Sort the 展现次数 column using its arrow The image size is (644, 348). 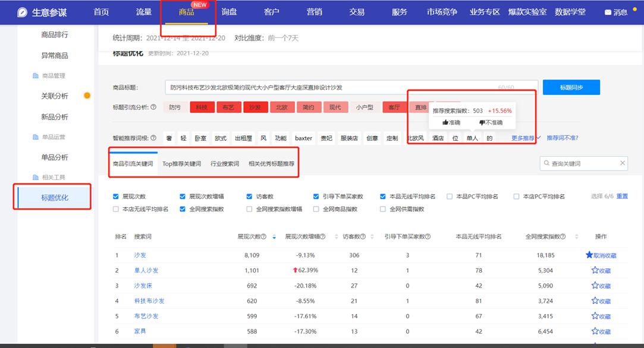click(274, 236)
